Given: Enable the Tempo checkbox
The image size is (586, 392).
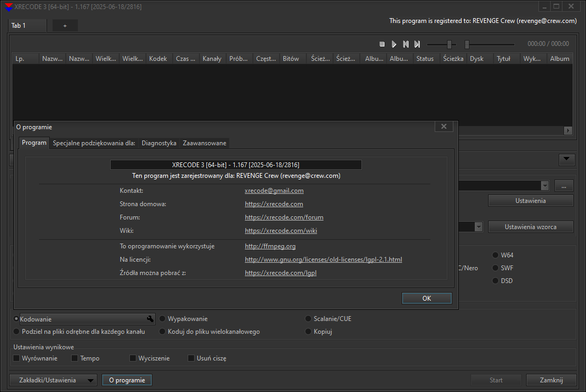Looking at the screenshot, I should (74, 358).
